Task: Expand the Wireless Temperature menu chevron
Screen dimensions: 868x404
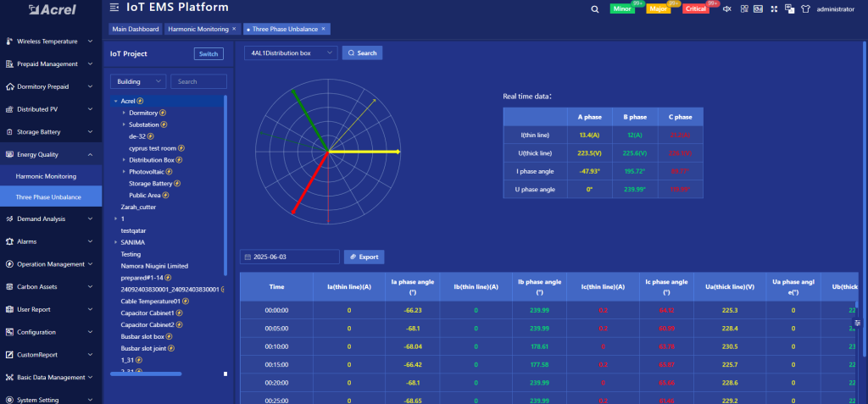Action: coord(90,42)
